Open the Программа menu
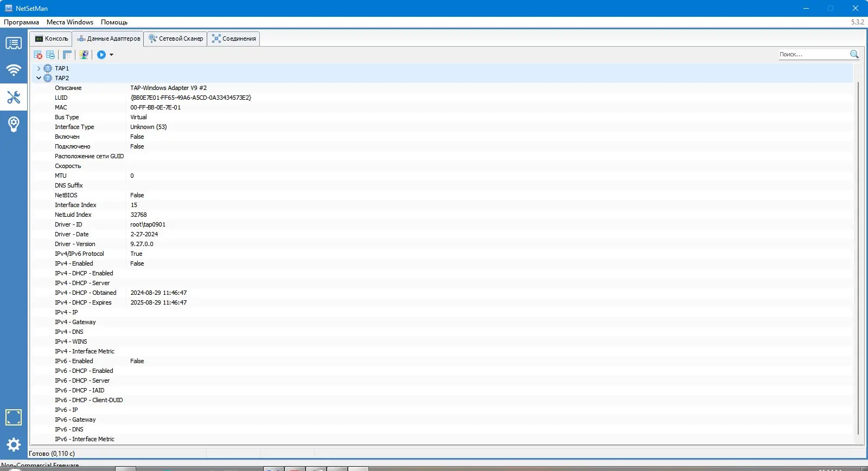The height and width of the screenshot is (471, 868). [x=21, y=22]
